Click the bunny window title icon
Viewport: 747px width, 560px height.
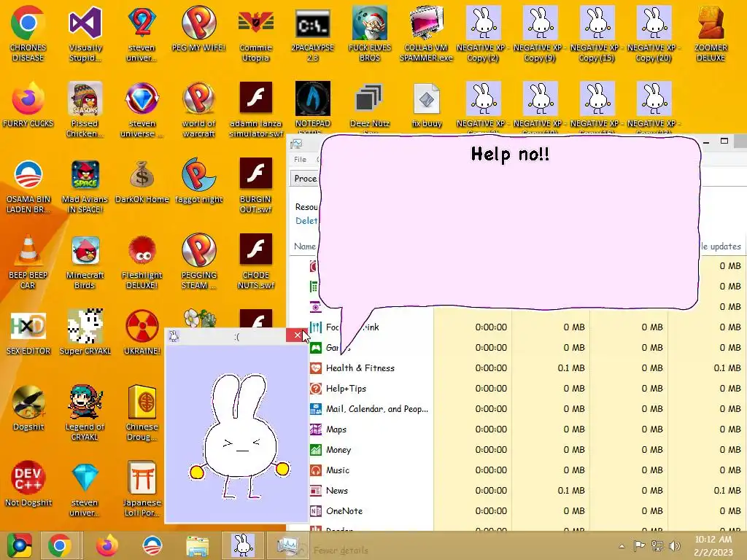pos(174,336)
